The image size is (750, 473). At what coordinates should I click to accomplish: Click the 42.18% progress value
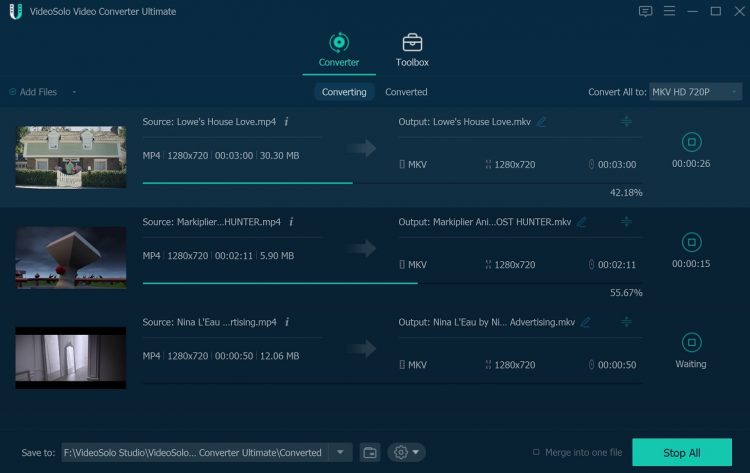click(626, 193)
